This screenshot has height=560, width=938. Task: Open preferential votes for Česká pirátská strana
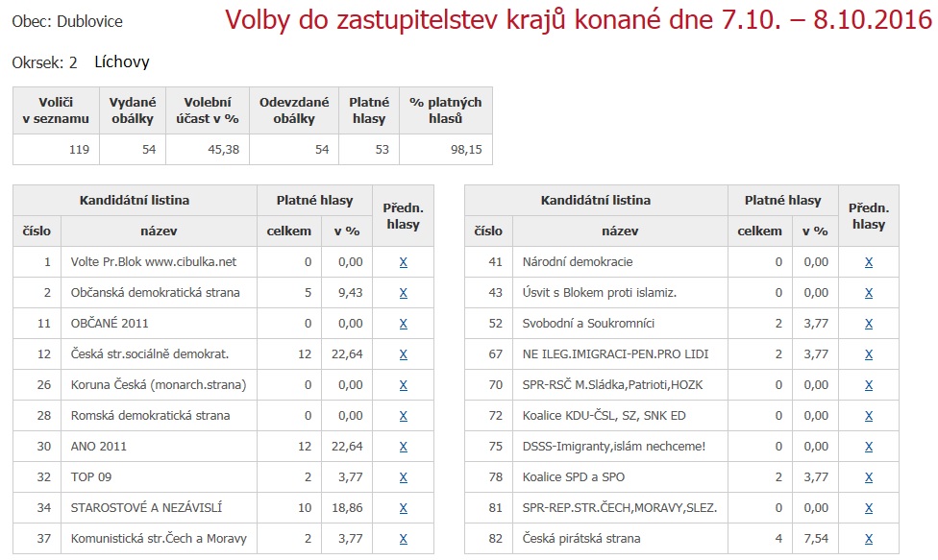pyautogui.click(x=869, y=539)
